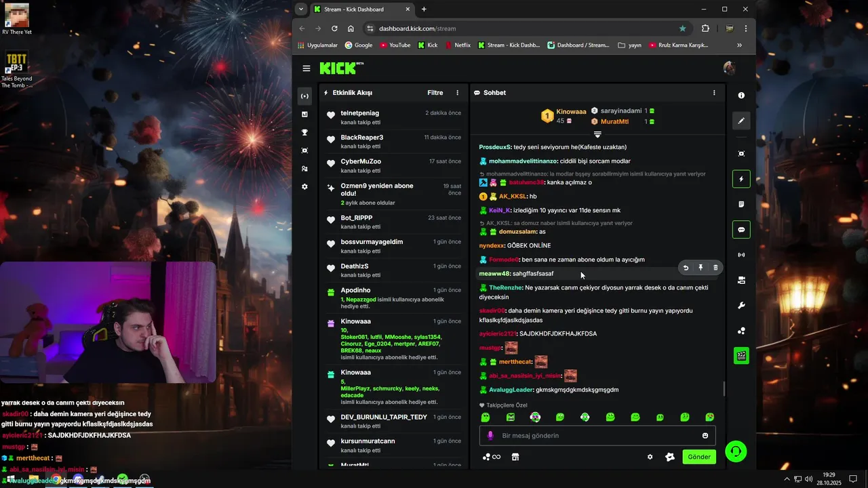The image size is (868, 488).
Task: Pick the first green Kick emote
Action: 486,418
